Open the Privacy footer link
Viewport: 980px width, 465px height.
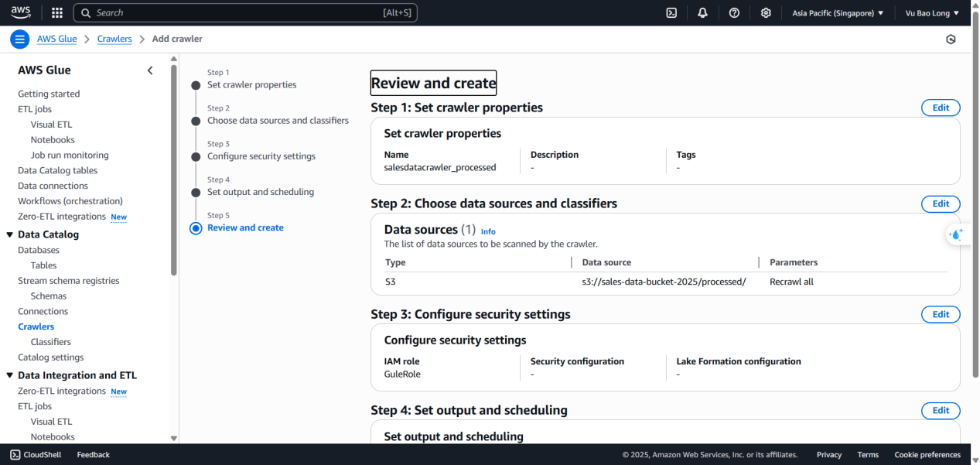(x=829, y=455)
